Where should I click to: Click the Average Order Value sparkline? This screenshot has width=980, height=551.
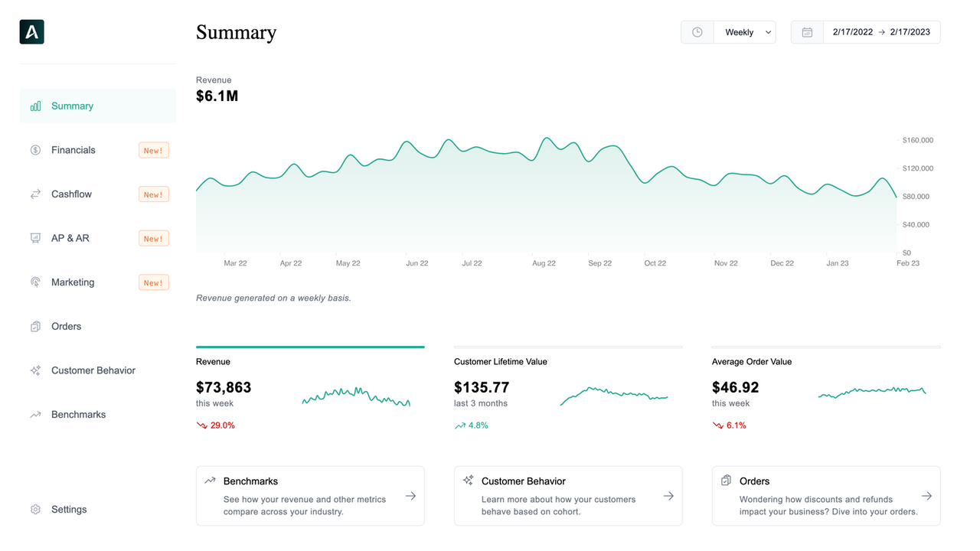coord(872,392)
